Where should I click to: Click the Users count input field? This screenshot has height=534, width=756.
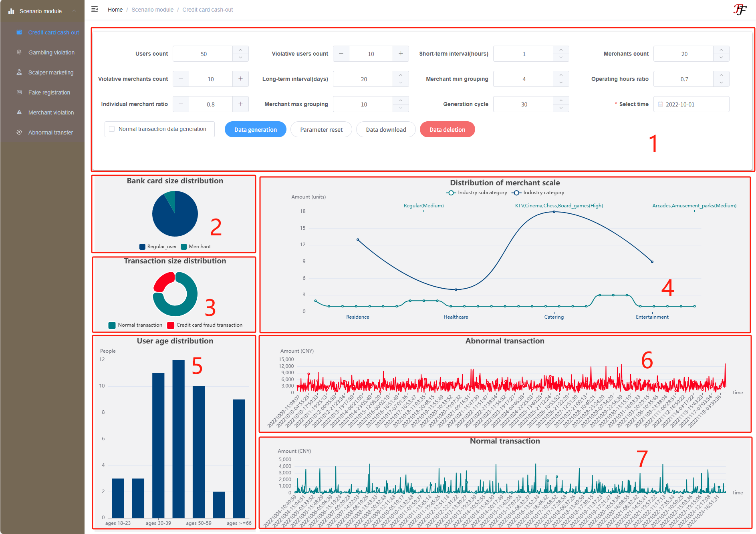[203, 54]
